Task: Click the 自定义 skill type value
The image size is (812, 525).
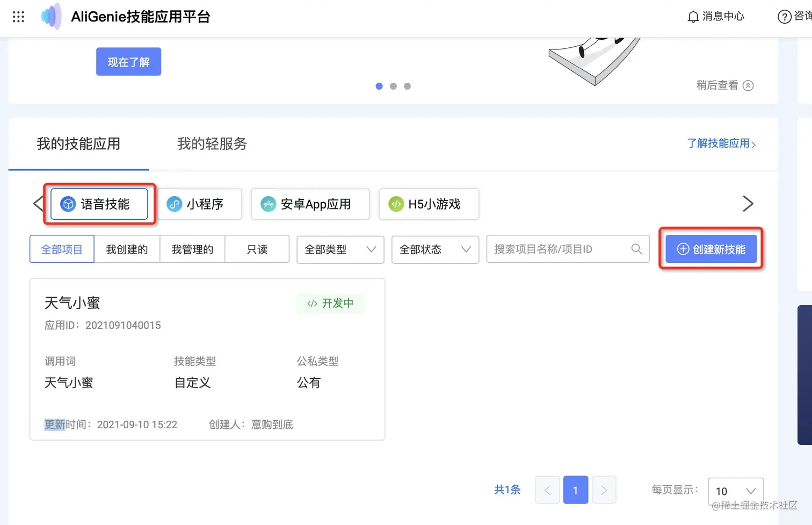Action: 192,383
